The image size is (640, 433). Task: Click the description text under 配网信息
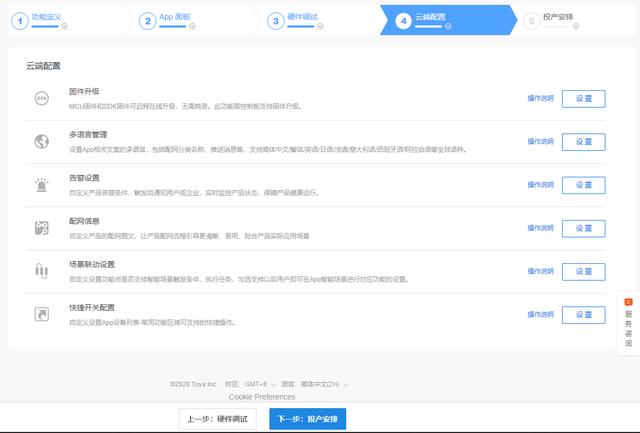(x=189, y=236)
